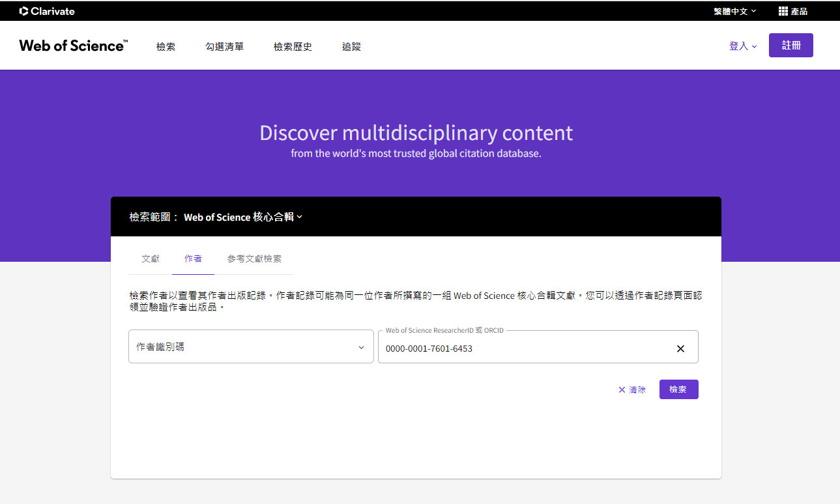Expand Web of Science 核心合輯 database selector
This screenshot has width=840, height=504.
(x=243, y=217)
